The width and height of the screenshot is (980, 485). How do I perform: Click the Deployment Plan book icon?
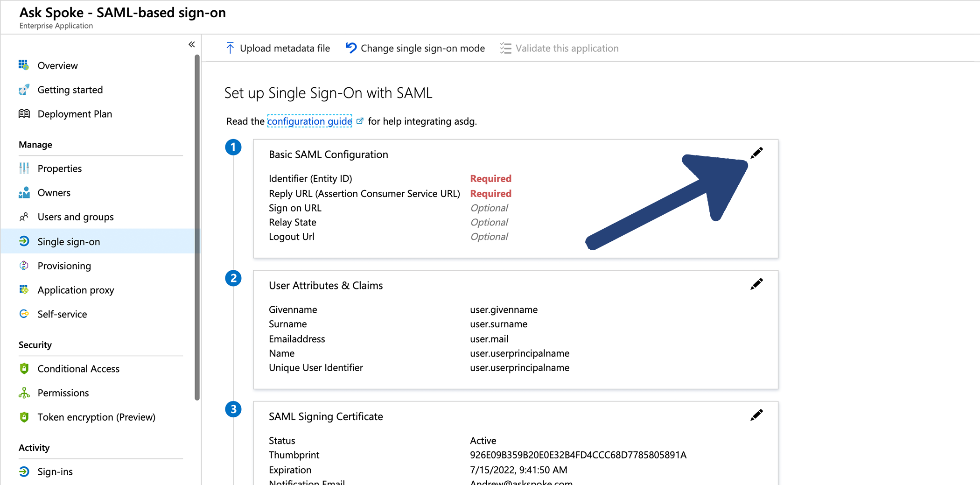tap(24, 113)
